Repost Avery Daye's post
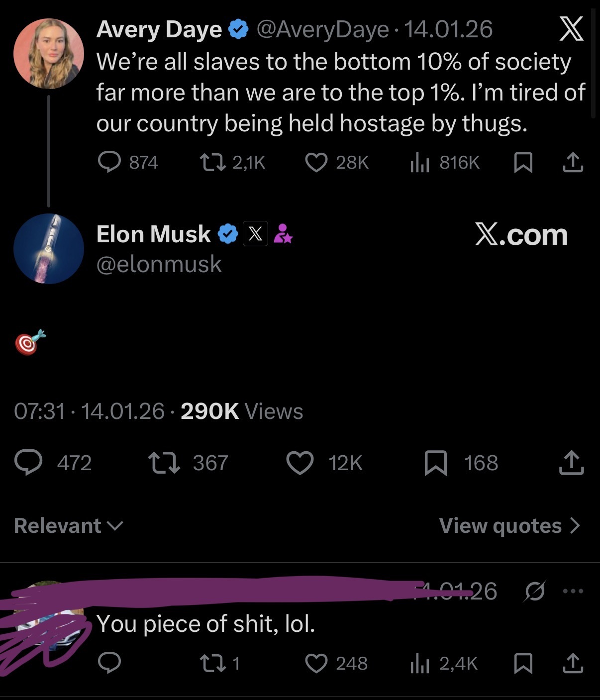 (x=212, y=163)
